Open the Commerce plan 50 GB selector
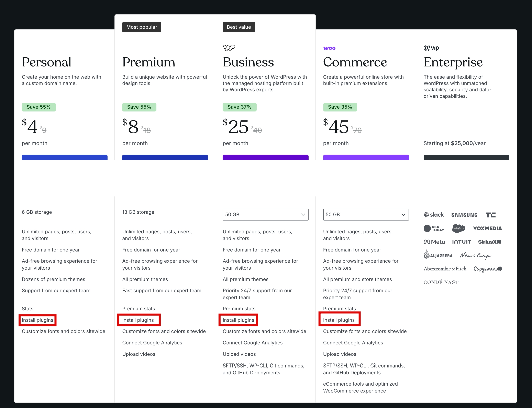This screenshot has width=532, height=408. tap(366, 214)
